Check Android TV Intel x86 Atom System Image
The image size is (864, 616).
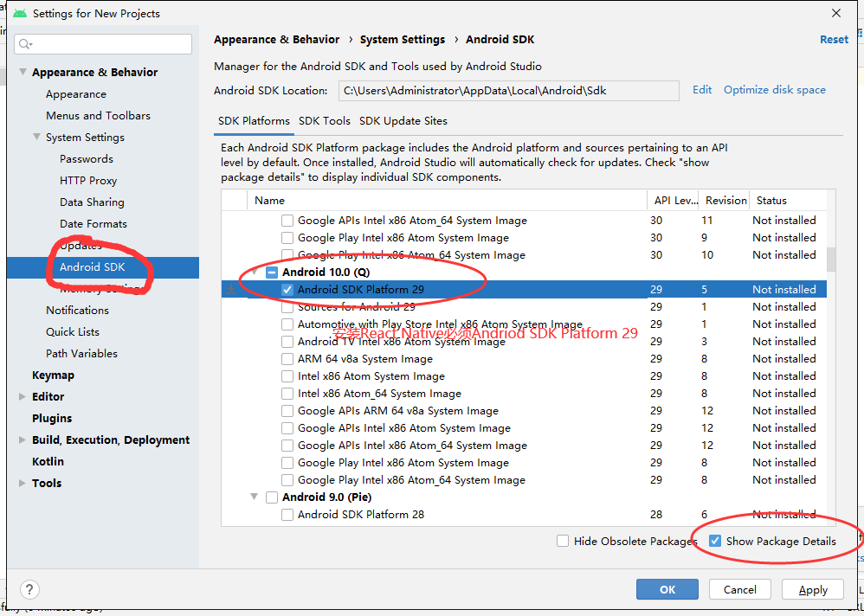(x=287, y=341)
